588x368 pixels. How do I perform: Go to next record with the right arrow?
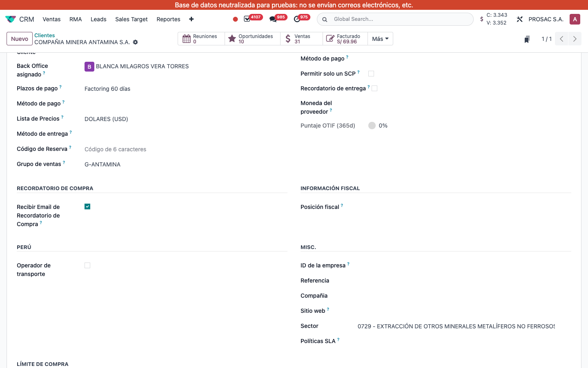575,39
